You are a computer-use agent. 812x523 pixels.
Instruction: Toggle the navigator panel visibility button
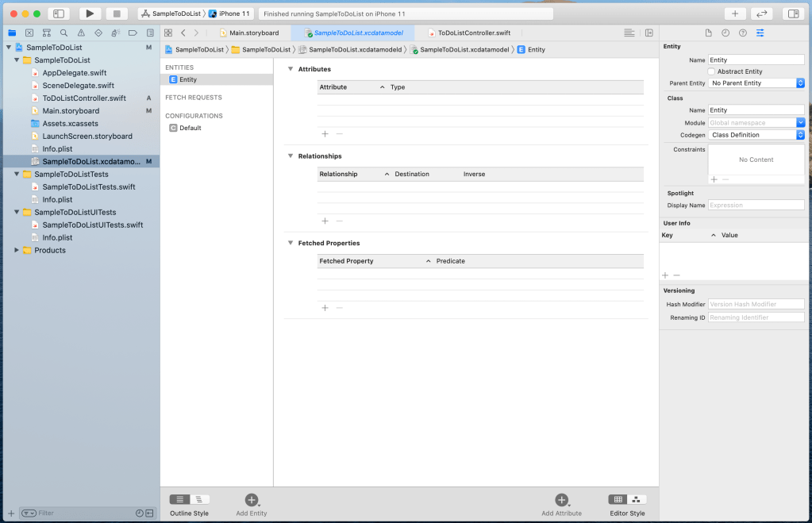59,13
